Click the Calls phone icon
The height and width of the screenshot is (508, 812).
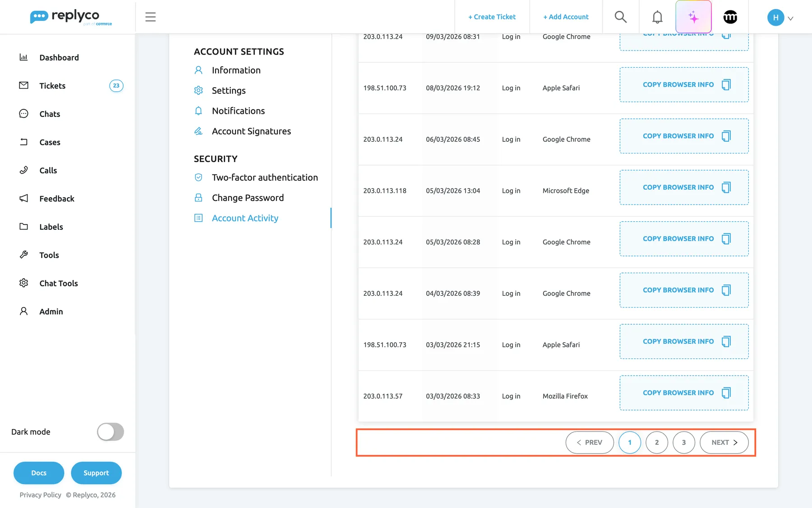(23, 170)
